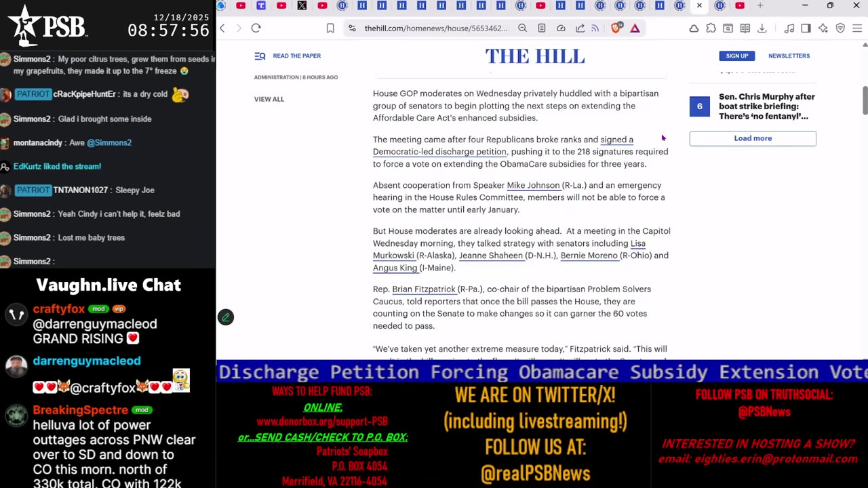Click number 6 badge of most-popular list

(x=699, y=106)
